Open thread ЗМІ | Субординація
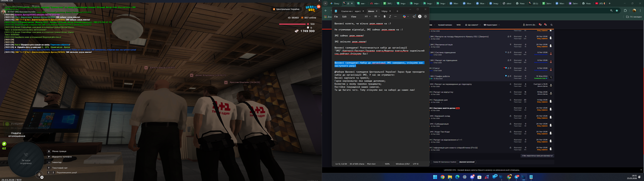644x181 pixels. (439, 124)
